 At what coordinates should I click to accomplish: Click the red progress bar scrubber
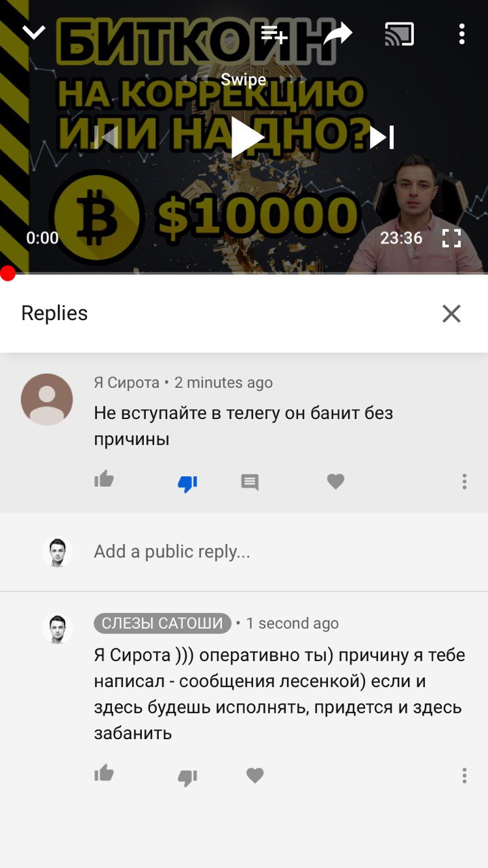pyautogui.click(x=7, y=273)
